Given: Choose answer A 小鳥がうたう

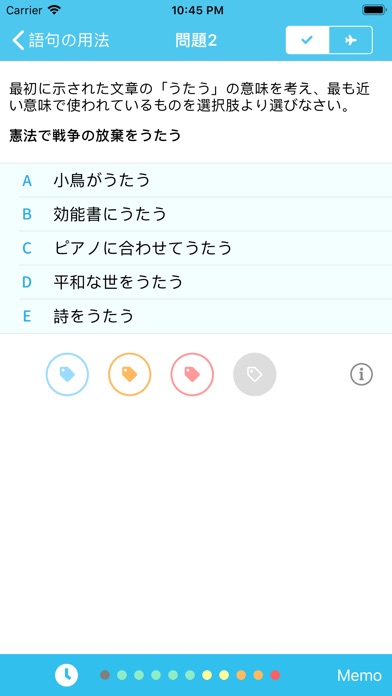Looking at the screenshot, I should click(x=196, y=180).
